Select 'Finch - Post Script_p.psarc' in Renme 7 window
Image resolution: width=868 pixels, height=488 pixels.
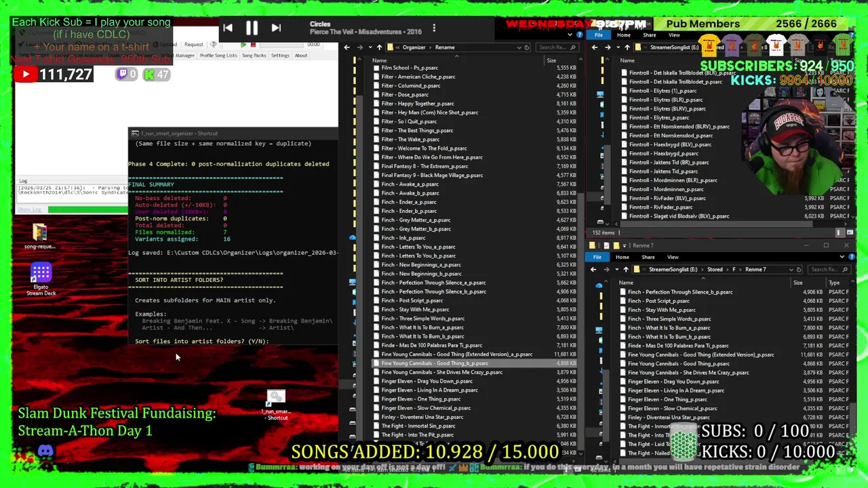coord(658,301)
